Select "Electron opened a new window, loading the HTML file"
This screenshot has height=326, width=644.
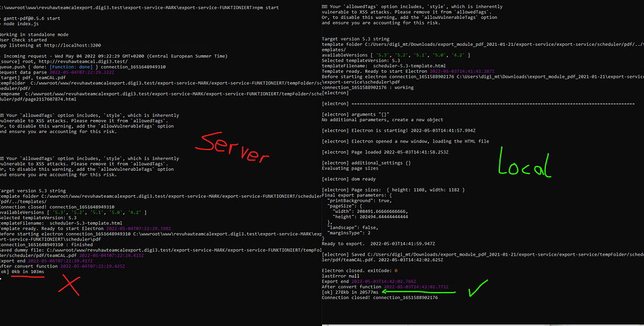click(420, 141)
